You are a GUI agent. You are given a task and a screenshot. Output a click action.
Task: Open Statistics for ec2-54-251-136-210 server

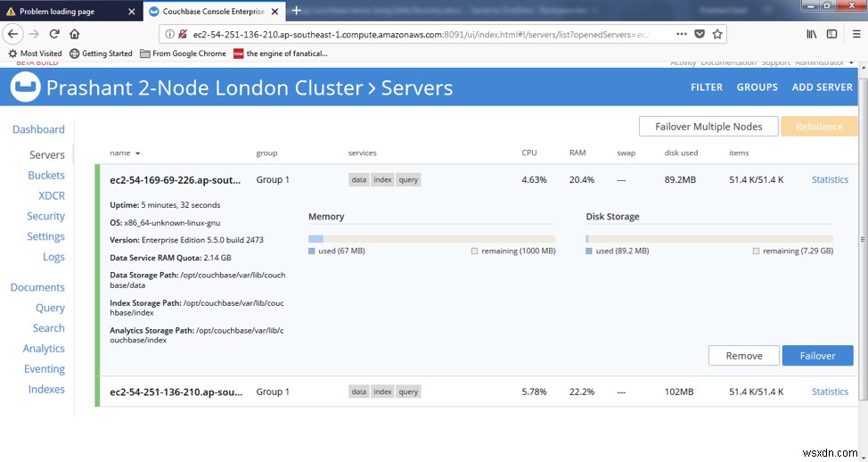(830, 392)
